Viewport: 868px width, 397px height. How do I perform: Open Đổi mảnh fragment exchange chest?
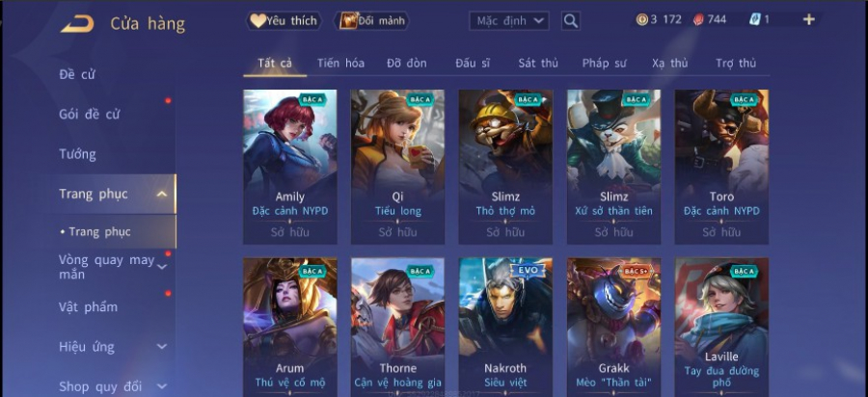[x=371, y=21]
